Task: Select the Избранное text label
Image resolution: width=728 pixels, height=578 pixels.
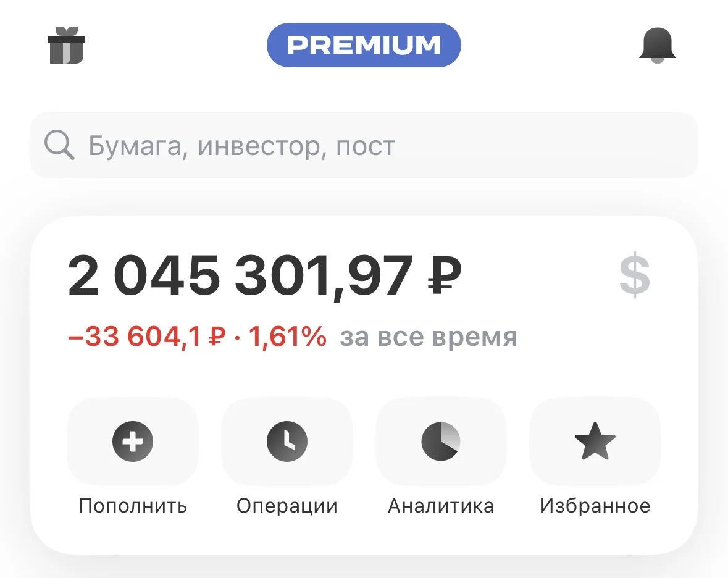Action: pos(595,506)
